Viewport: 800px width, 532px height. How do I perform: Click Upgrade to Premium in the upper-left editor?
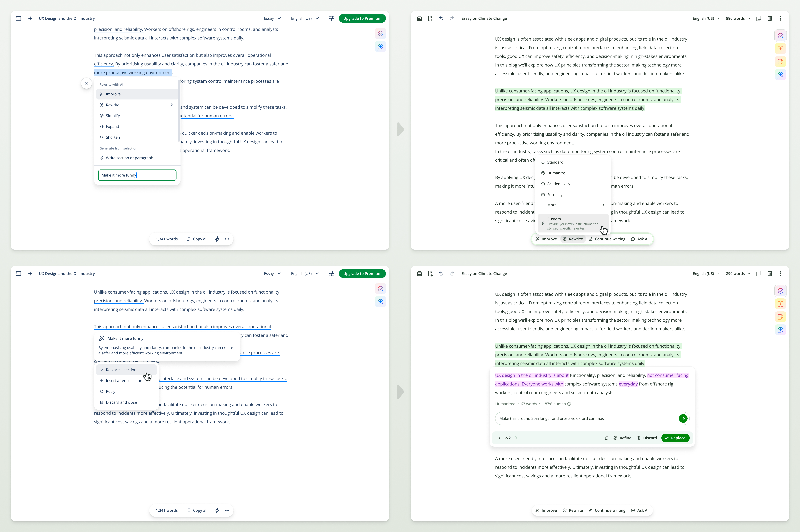coord(362,18)
